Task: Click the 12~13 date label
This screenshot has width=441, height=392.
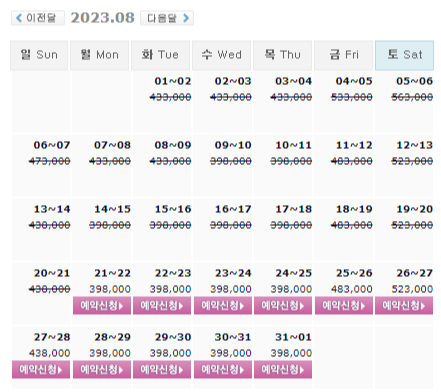Action: pos(414,145)
